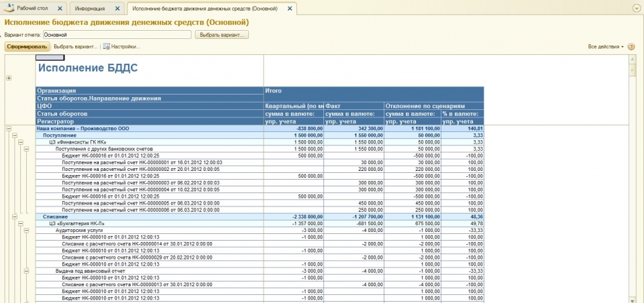
Task: Focus the Вариант отчета input field
Action: click(x=117, y=35)
